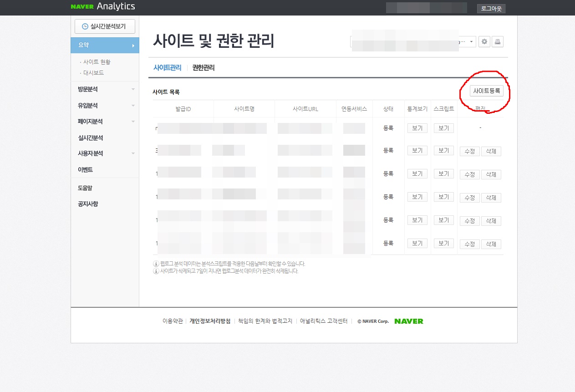Expand the 페이지분석 sidebar section
Viewport: 575px width, 392px height.
pos(94,121)
